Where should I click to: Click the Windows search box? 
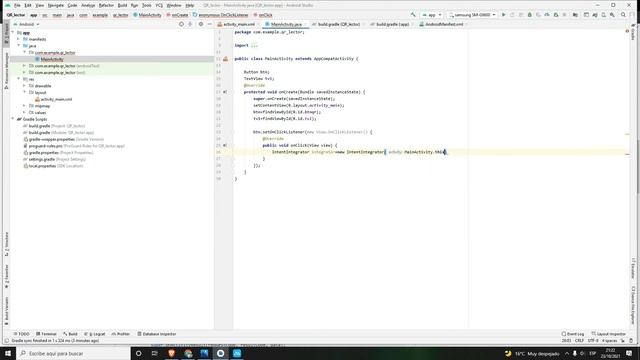(73, 353)
